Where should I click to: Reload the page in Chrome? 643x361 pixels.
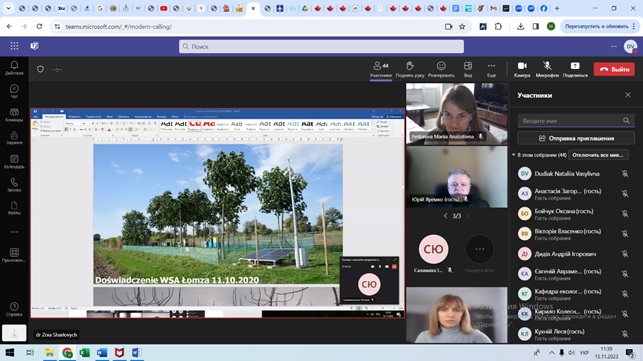[39, 26]
